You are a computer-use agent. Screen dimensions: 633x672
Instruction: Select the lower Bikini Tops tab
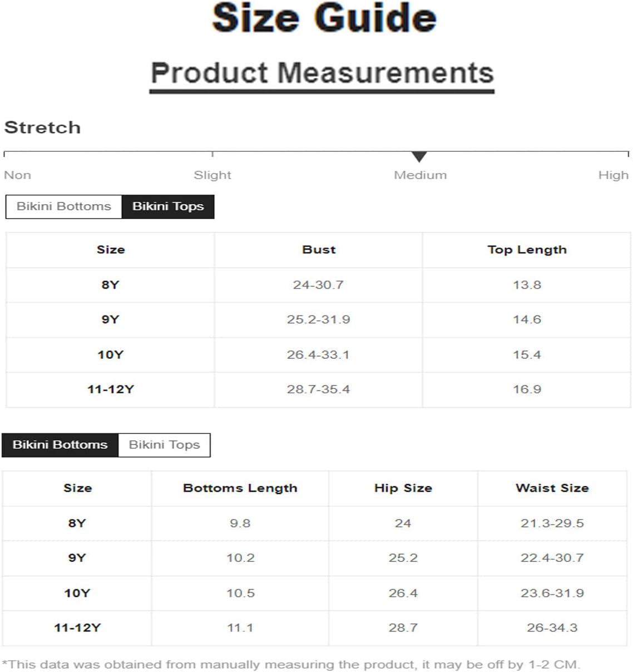point(164,445)
